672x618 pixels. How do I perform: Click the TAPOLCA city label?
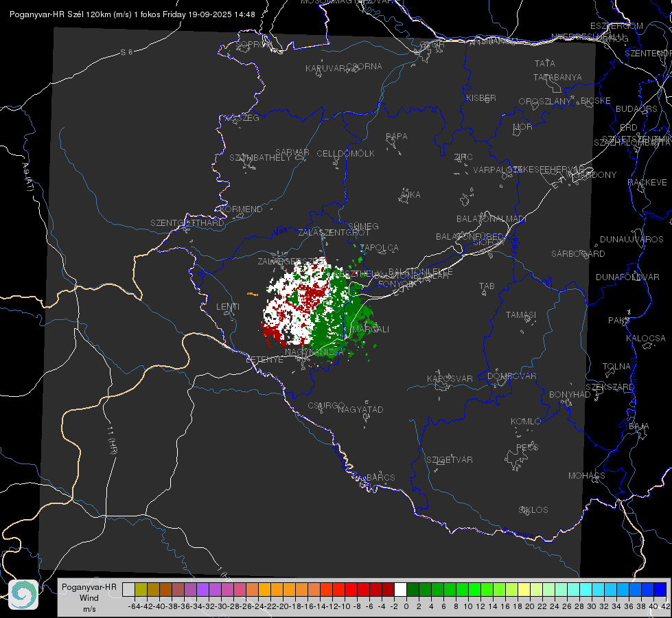[x=380, y=248]
